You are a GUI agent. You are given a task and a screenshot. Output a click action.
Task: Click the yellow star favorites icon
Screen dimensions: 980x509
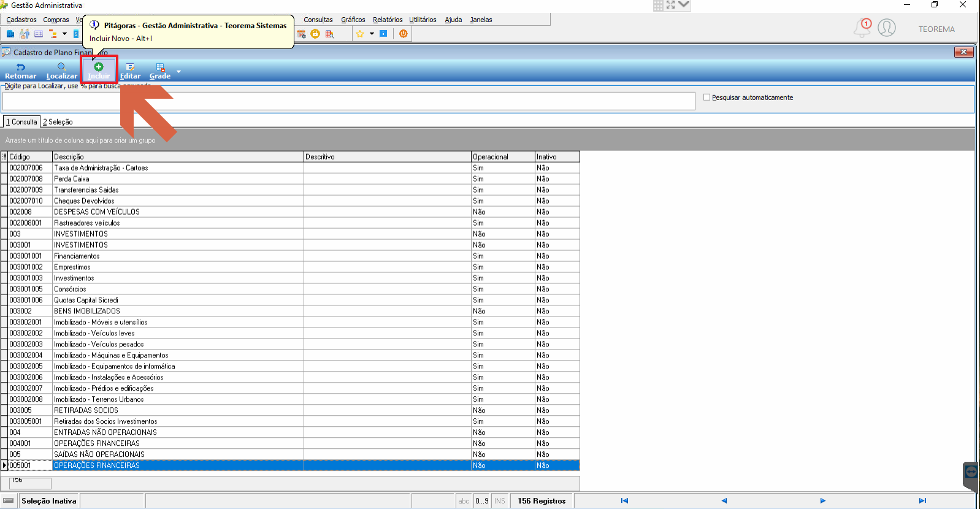click(x=360, y=34)
